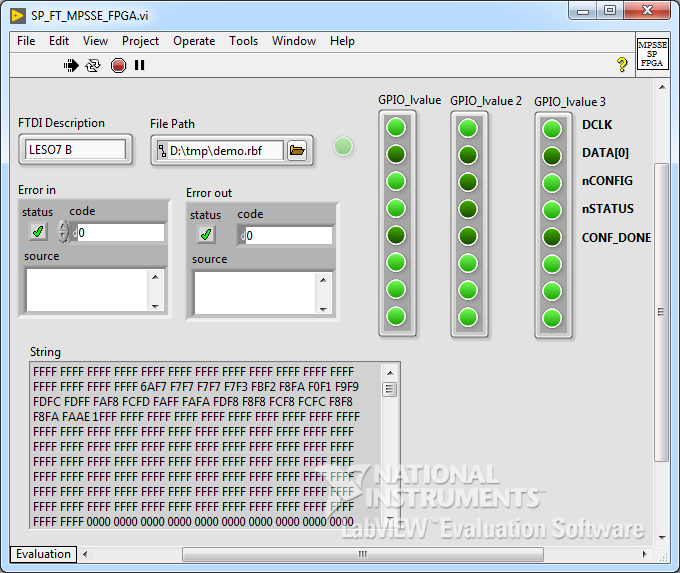Click Error in code stepper arrows
This screenshot has width=680, height=573.
point(63,231)
